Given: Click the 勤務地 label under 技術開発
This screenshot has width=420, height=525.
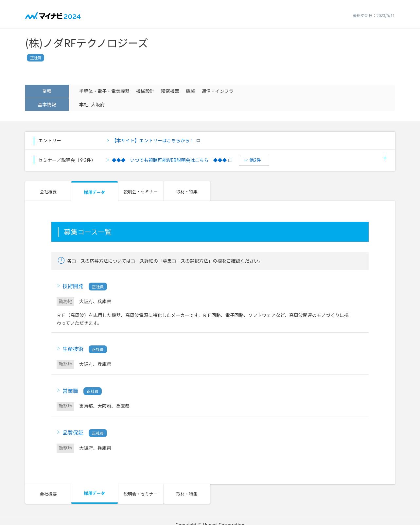Looking at the screenshot, I should [x=65, y=302].
